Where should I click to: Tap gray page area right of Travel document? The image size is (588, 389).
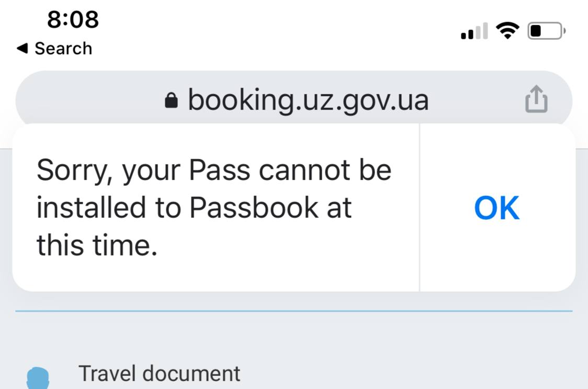coord(413,374)
